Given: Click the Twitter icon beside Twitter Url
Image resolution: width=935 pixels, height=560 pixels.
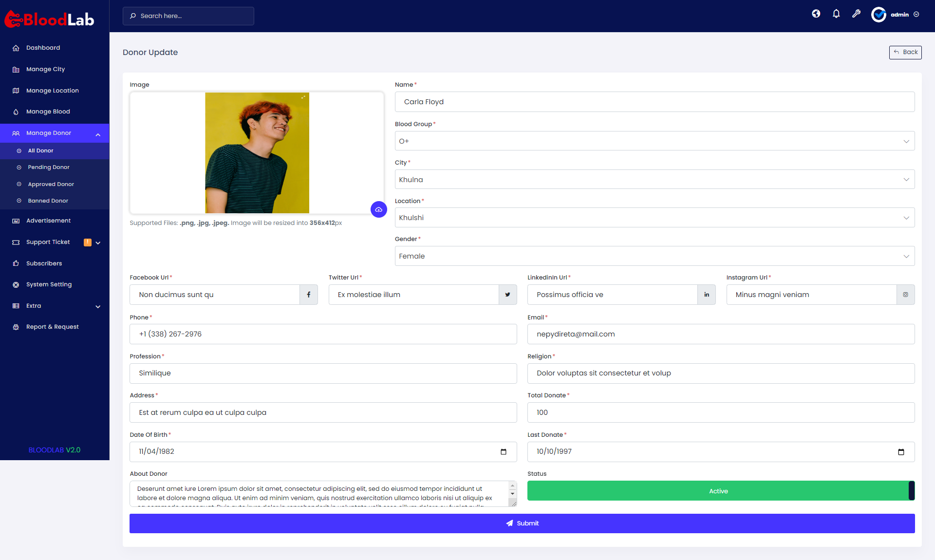Looking at the screenshot, I should [507, 295].
